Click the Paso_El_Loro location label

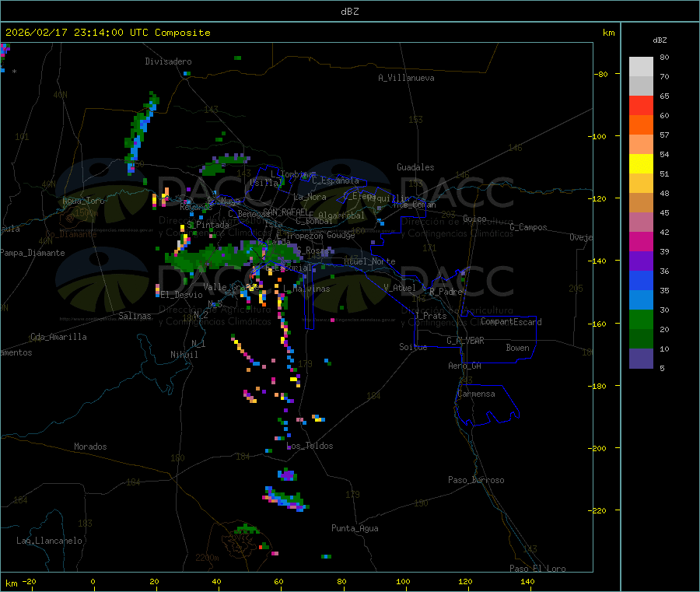pyautogui.click(x=537, y=569)
